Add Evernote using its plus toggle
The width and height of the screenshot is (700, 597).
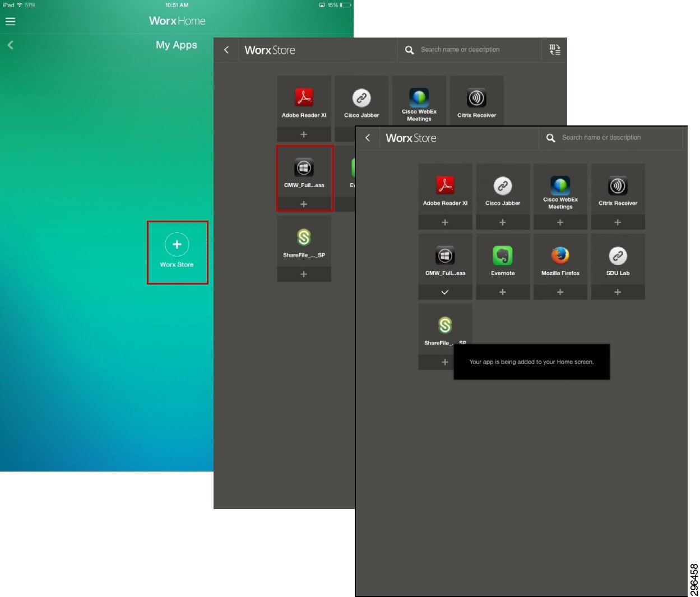point(503,292)
